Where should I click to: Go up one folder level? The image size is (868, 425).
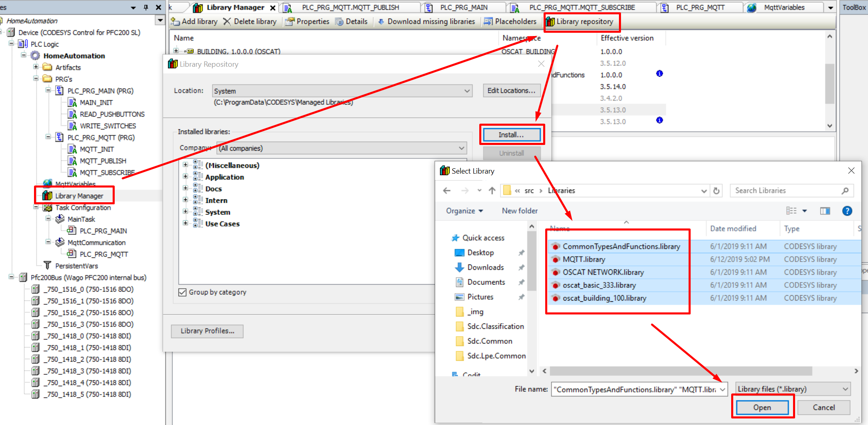pos(492,190)
